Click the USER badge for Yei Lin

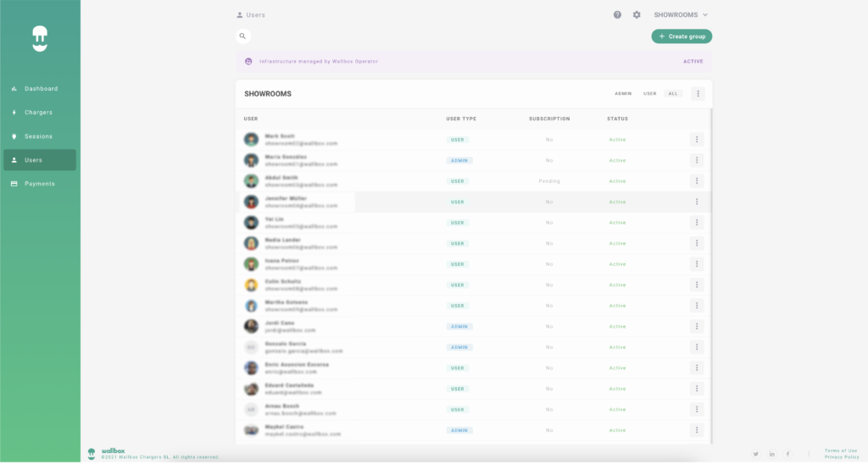pyautogui.click(x=457, y=223)
